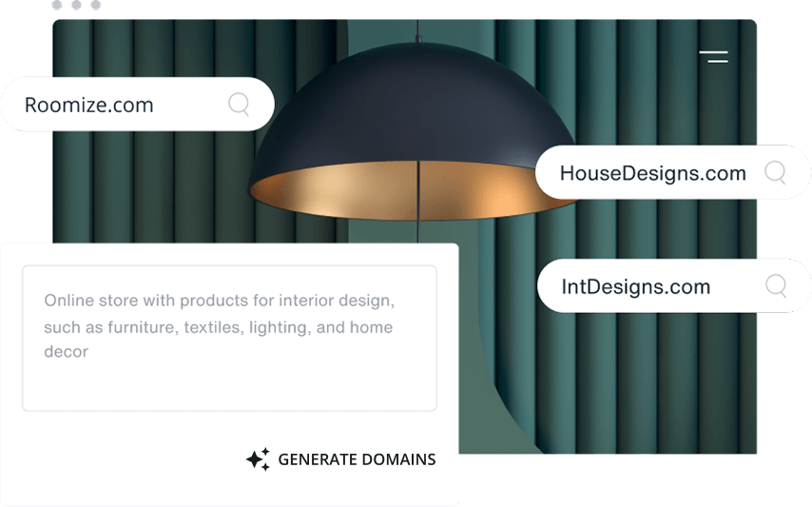Click the middle gray window dot
Image resolution: width=812 pixels, height=507 pixels.
[76, 5]
